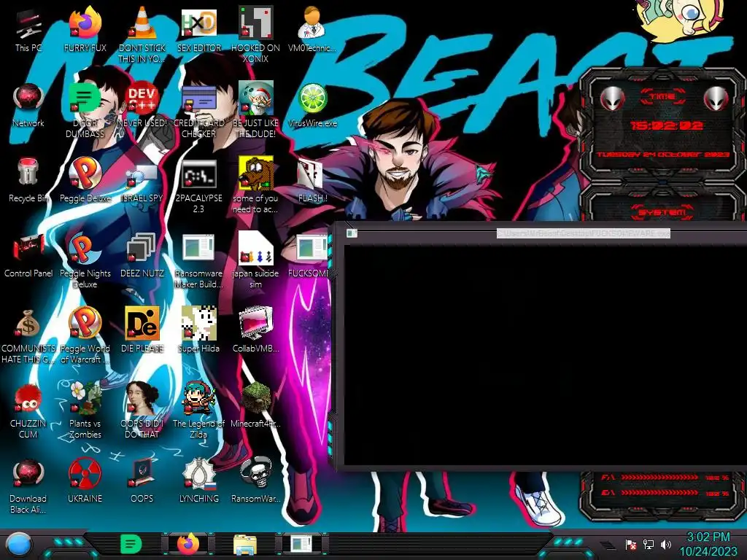Click the right alien head on widget

coord(716,98)
